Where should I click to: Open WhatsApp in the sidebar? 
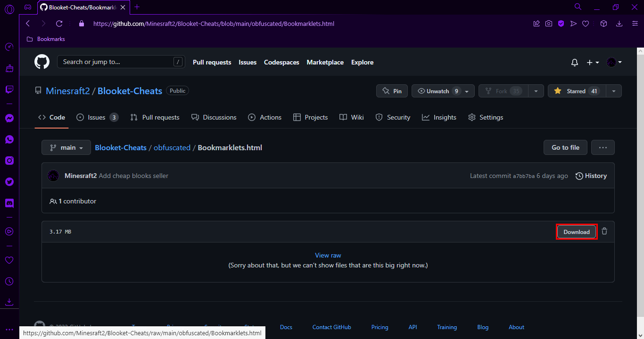tap(9, 139)
